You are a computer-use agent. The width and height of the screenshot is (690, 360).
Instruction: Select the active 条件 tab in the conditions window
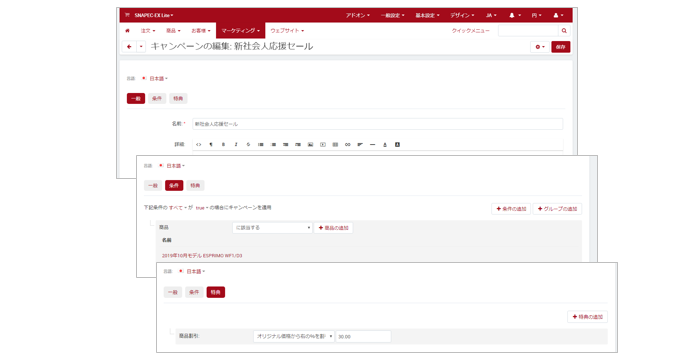[174, 185]
